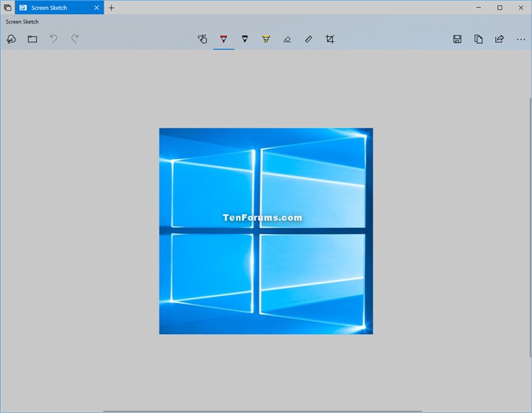The height and width of the screenshot is (413, 532).
Task: Open the tab sets icon at top-left
Action: [8, 8]
